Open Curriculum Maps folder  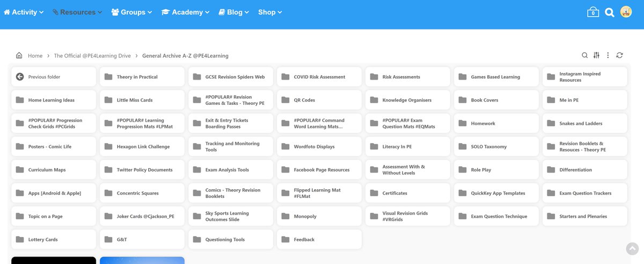pos(54,169)
